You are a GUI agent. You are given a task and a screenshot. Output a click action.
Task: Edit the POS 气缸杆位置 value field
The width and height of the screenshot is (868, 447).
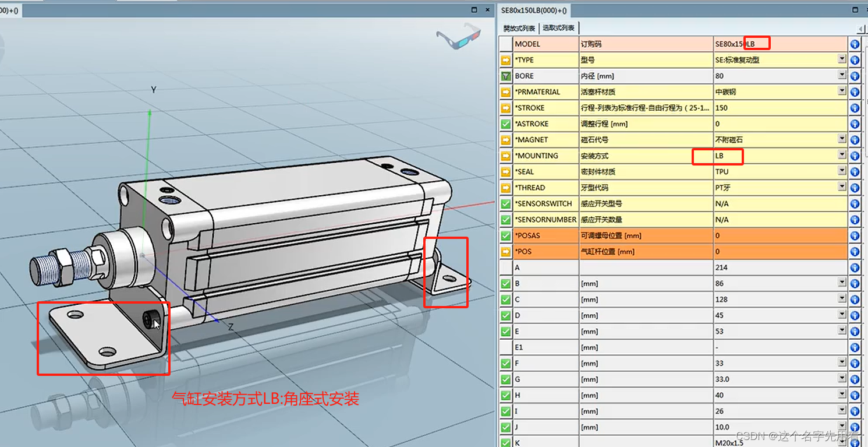[x=780, y=252]
